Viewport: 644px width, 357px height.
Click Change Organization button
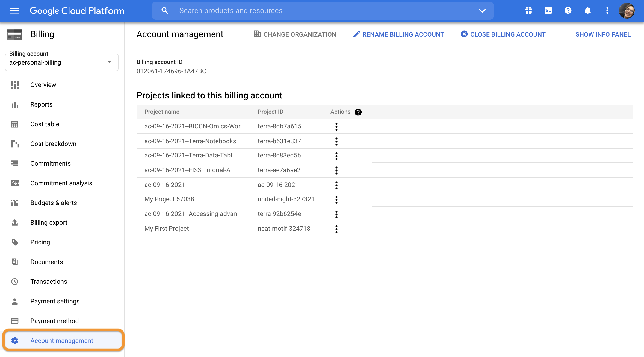click(x=295, y=34)
